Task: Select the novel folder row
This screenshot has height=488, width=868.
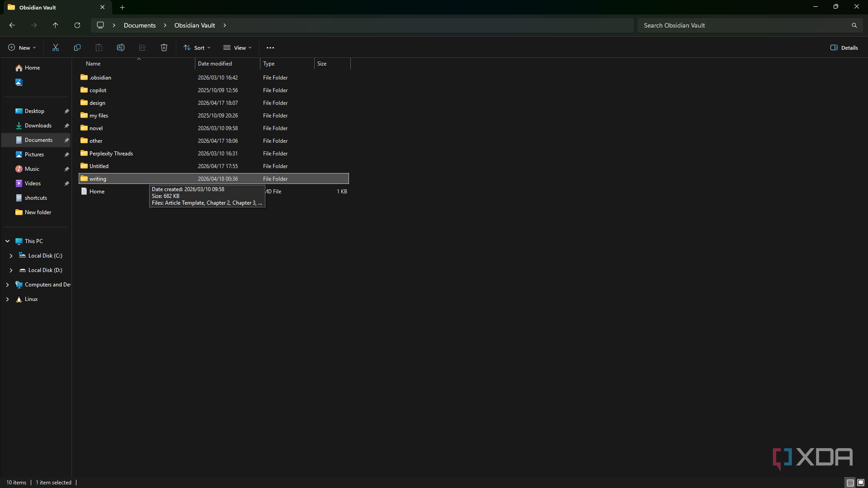Action: (x=214, y=128)
